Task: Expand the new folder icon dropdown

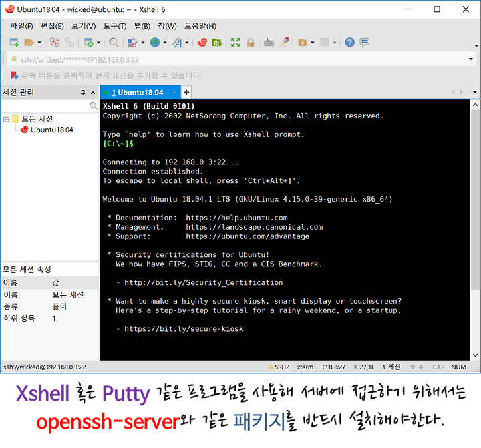Action: click(x=313, y=43)
